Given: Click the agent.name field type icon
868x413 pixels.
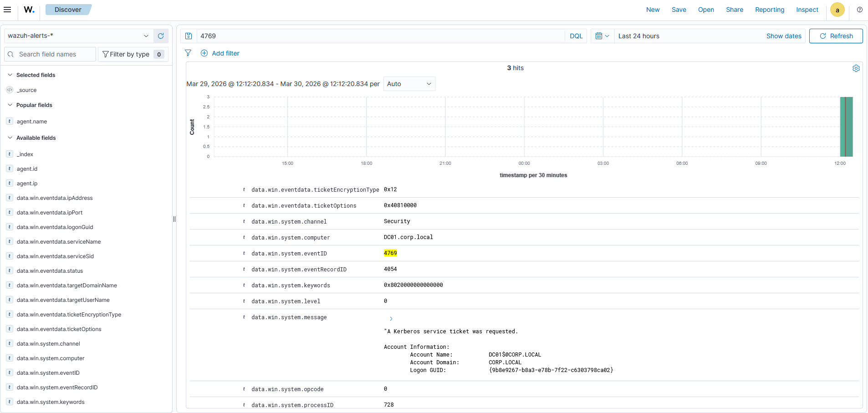Looking at the screenshot, I should 10,122.
